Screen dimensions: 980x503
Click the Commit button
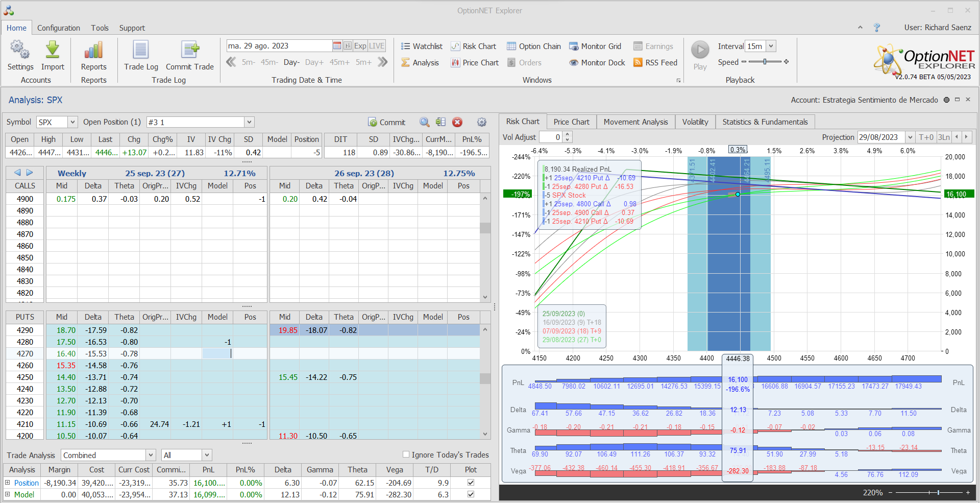click(387, 122)
